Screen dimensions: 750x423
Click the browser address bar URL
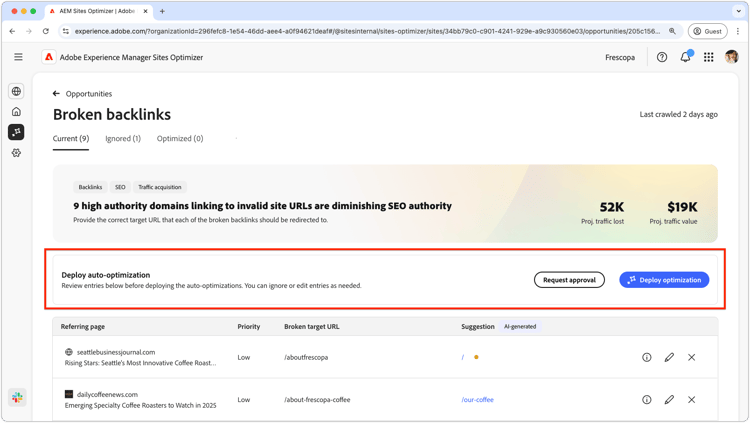pos(367,31)
